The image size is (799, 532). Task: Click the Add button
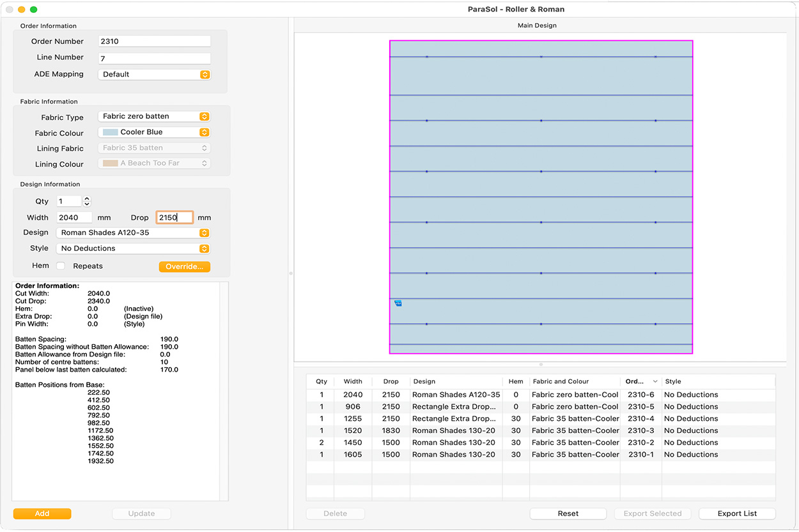(x=42, y=513)
